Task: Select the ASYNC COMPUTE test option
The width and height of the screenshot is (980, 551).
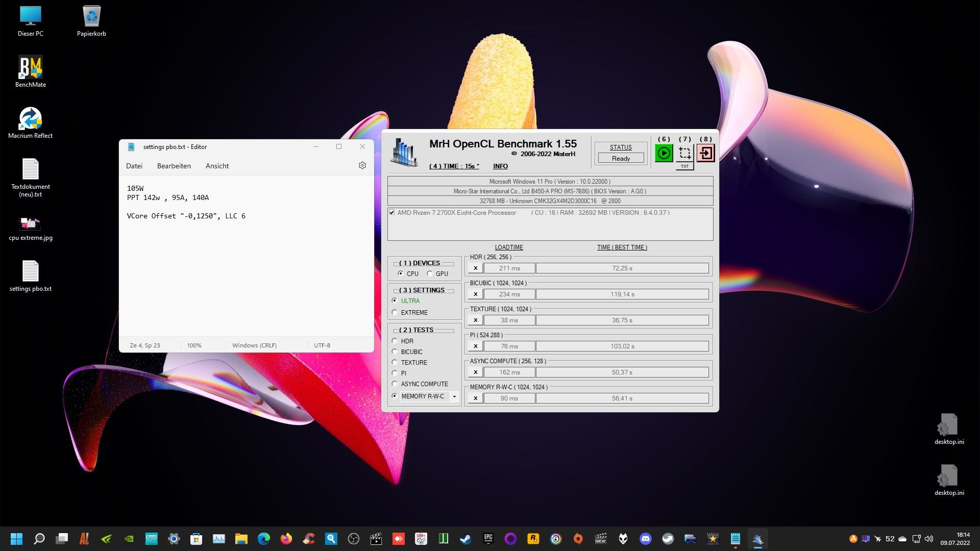Action: pos(395,384)
